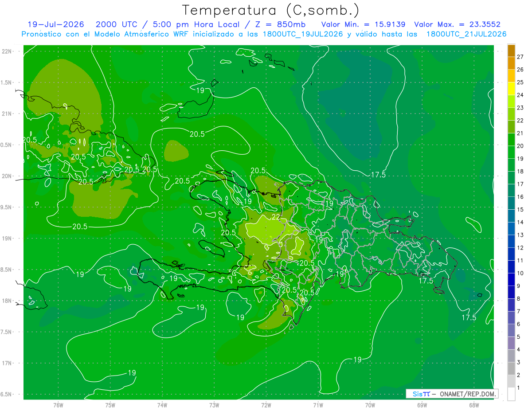Click the white legend swatch below 1

(x=511, y=394)
